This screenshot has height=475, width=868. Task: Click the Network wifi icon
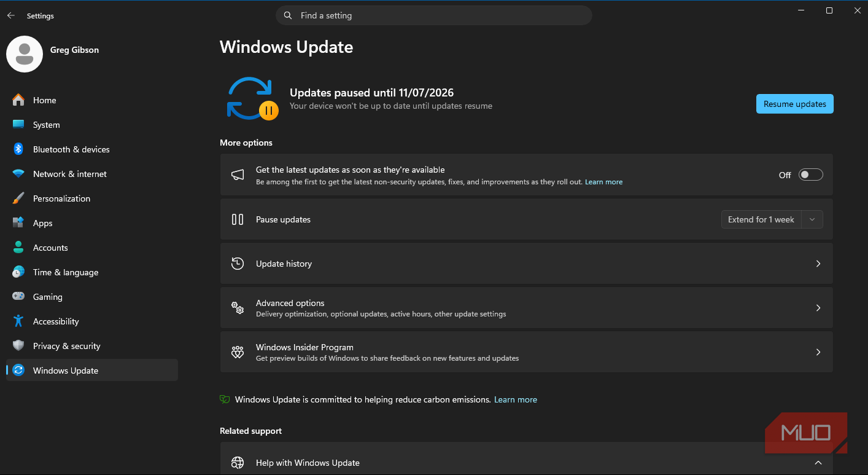pyautogui.click(x=18, y=174)
